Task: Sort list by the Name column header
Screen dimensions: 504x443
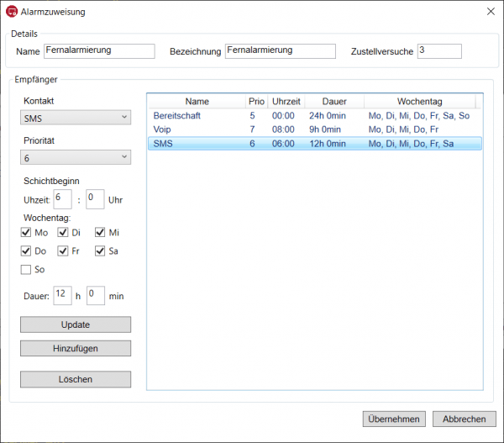Action: pyautogui.click(x=197, y=101)
